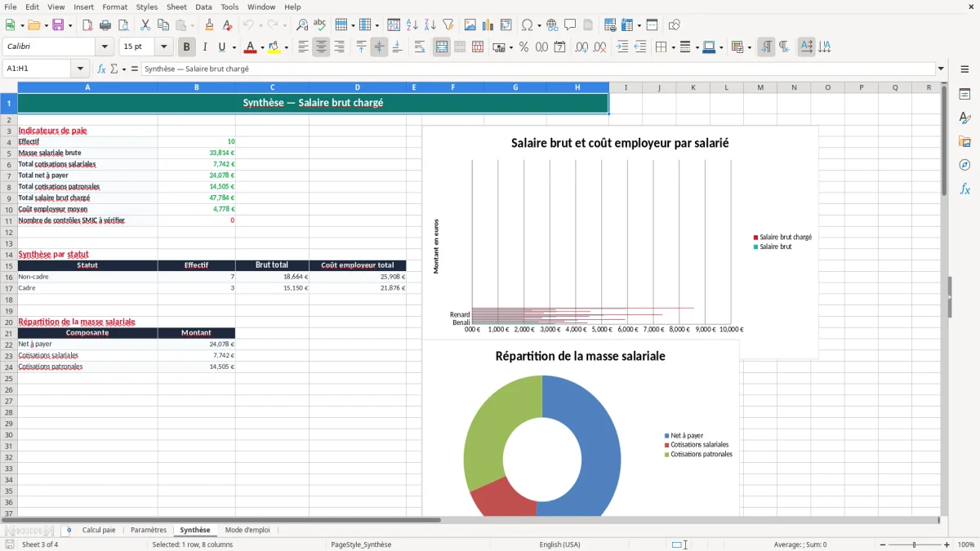Insert Pivot Table icon
The width and height of the screenshot is (980, 551).
tap(506, 25)
